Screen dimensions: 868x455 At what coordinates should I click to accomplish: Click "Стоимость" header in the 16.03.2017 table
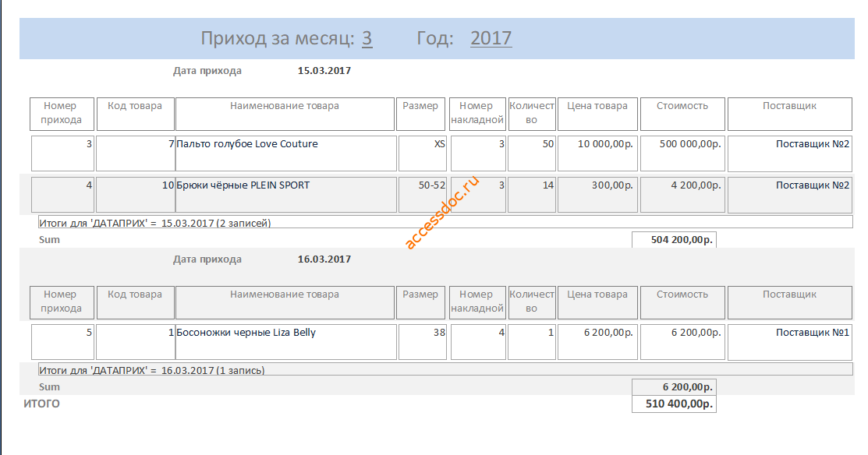682,302
